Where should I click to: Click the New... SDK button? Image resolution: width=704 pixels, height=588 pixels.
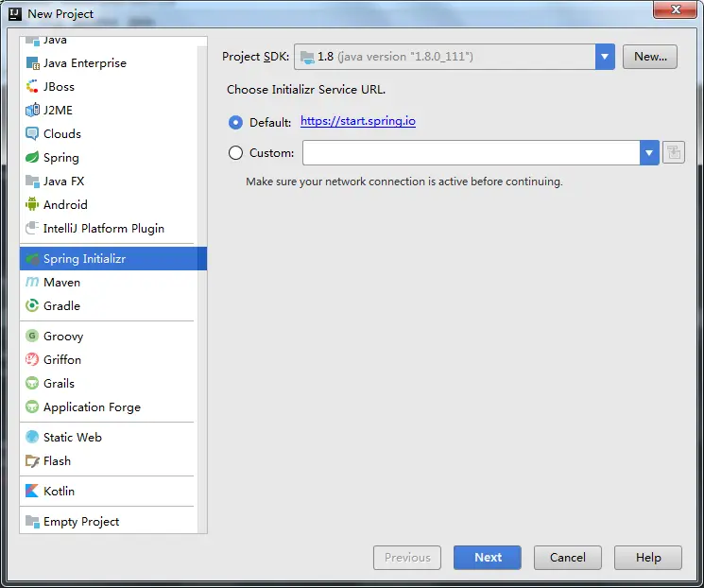(650, 57)
